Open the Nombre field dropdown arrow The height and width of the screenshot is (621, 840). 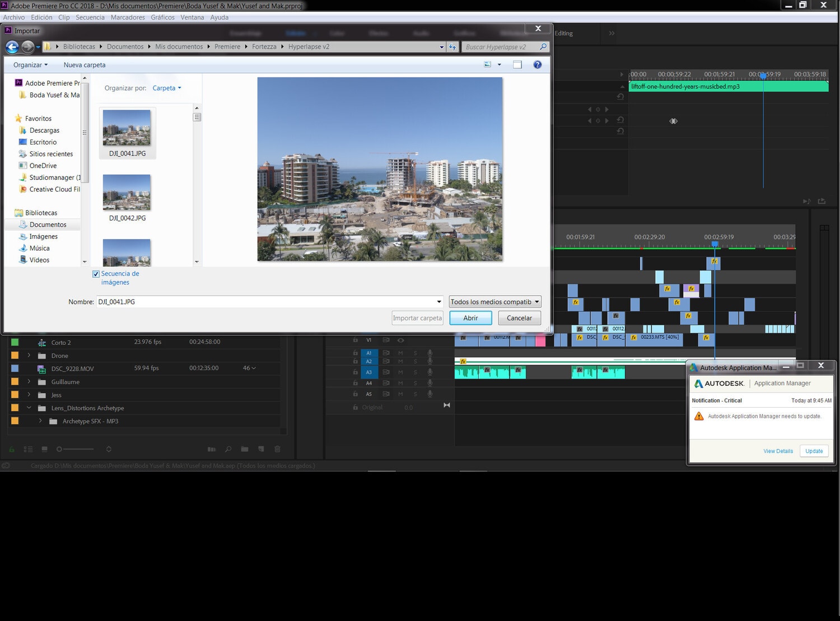coord(438,302)
